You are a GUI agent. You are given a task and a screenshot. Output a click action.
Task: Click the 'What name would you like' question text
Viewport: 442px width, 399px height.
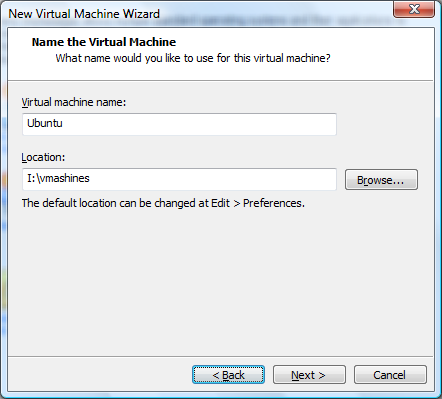click(x=193, y=58)
